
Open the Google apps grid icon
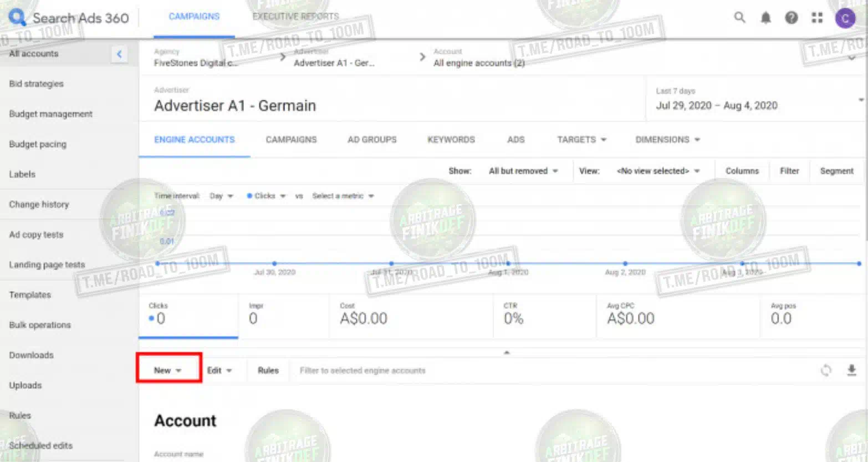pyautogui.click(x=817, y=18)
